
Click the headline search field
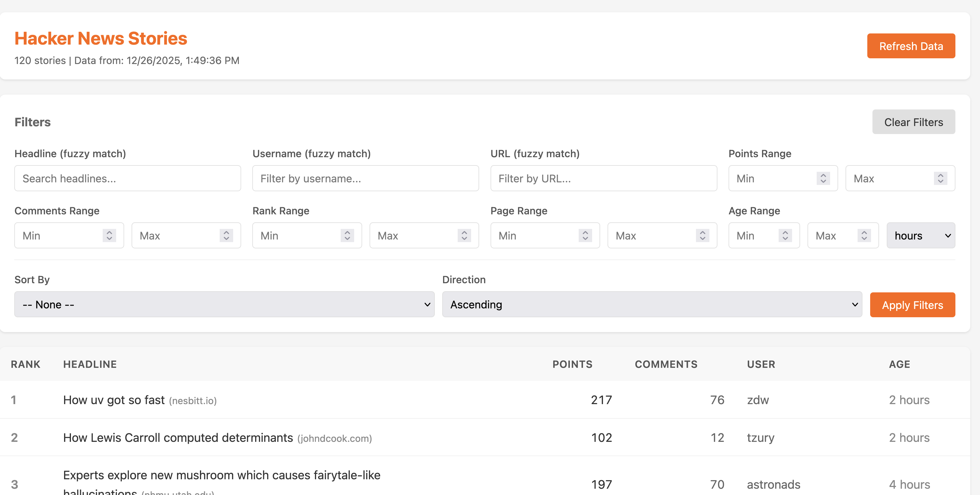[x=127, y=178]
